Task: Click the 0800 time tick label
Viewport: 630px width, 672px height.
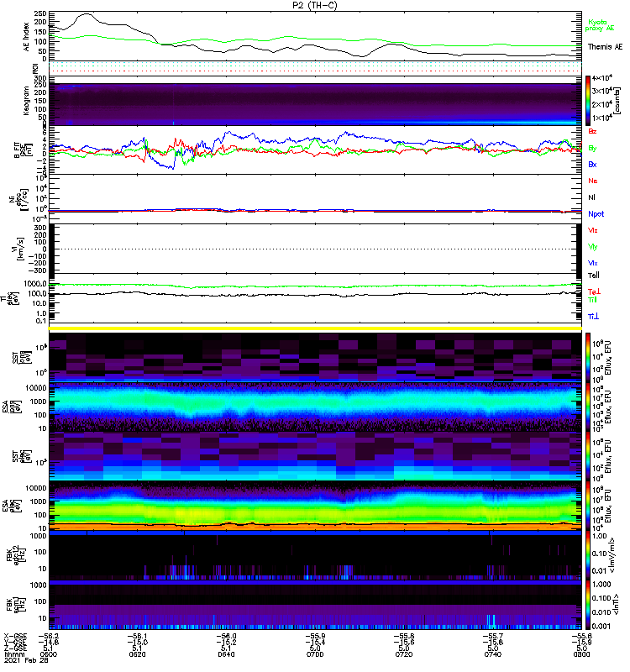Action: coord(581,654)
